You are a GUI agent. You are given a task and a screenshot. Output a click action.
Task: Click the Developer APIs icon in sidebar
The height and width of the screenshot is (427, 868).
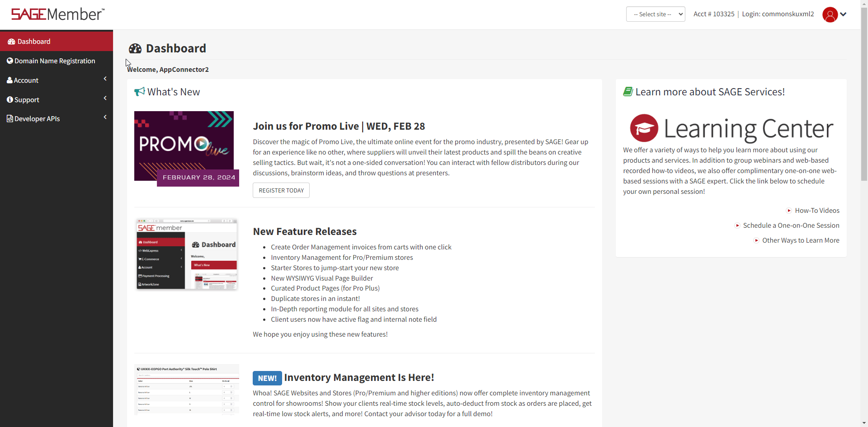[x=10, y=118]
